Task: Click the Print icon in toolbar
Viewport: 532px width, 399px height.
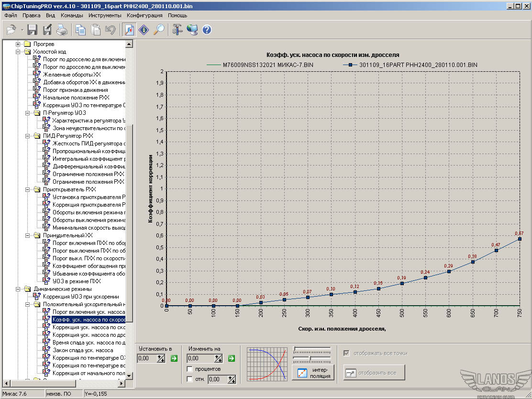Action: click(62, 30)
